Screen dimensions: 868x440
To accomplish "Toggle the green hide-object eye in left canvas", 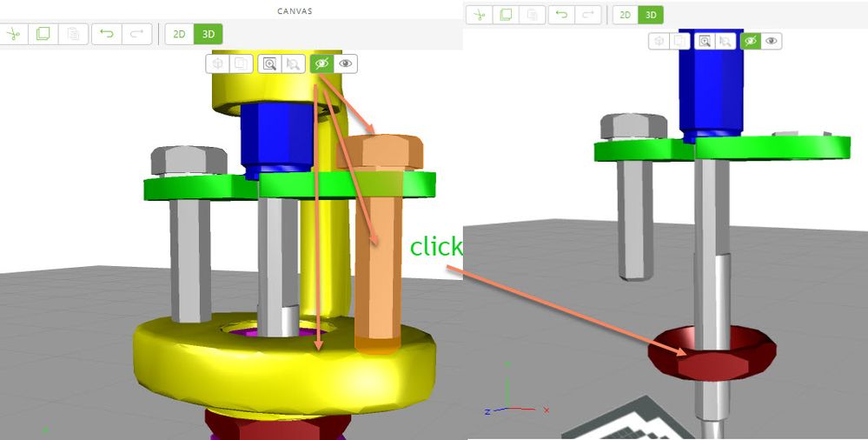I will click(321, 63).
